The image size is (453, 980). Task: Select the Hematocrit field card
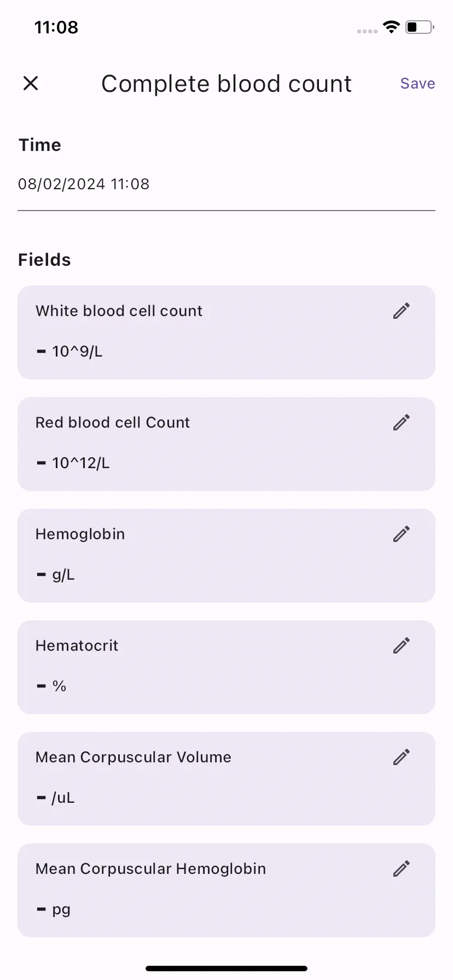(226, 667)
